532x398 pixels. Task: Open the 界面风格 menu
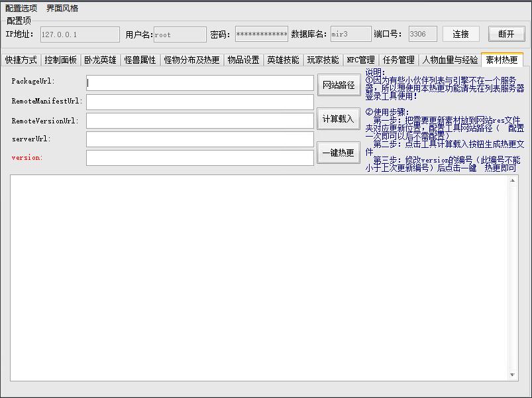pyautogui.click(x=62, y=9)
